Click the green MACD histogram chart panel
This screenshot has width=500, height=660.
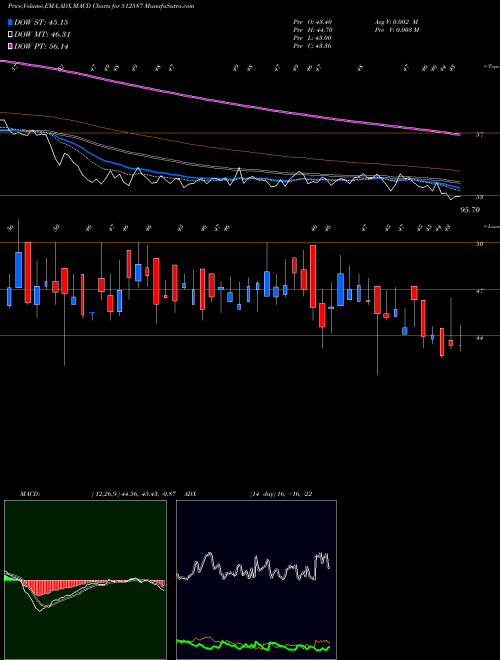tap(85, 580)
